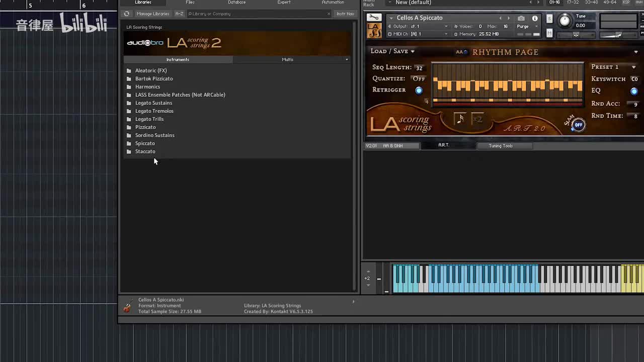Solo the instrument with S button
Screen dimensions: 644x362
pos(549,19)
